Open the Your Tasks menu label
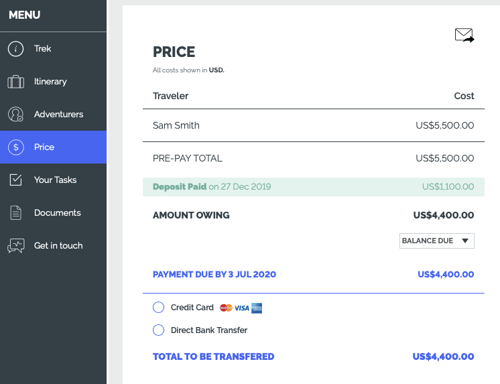Image resolution: width=500 pixels, height=384 pixels. [55, 180]
